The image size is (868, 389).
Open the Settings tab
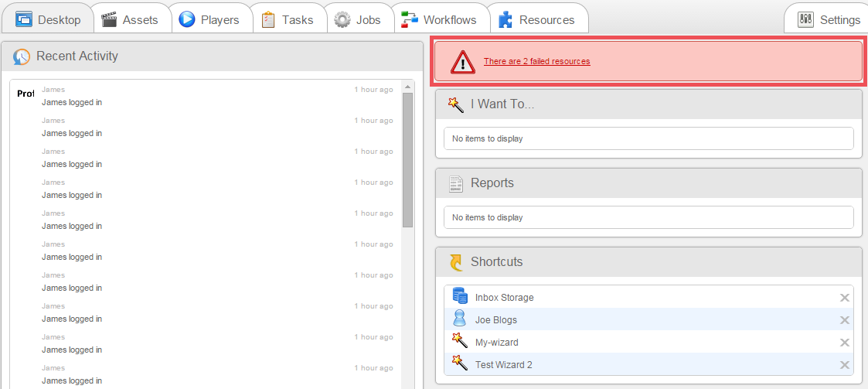tap(829, 19)
